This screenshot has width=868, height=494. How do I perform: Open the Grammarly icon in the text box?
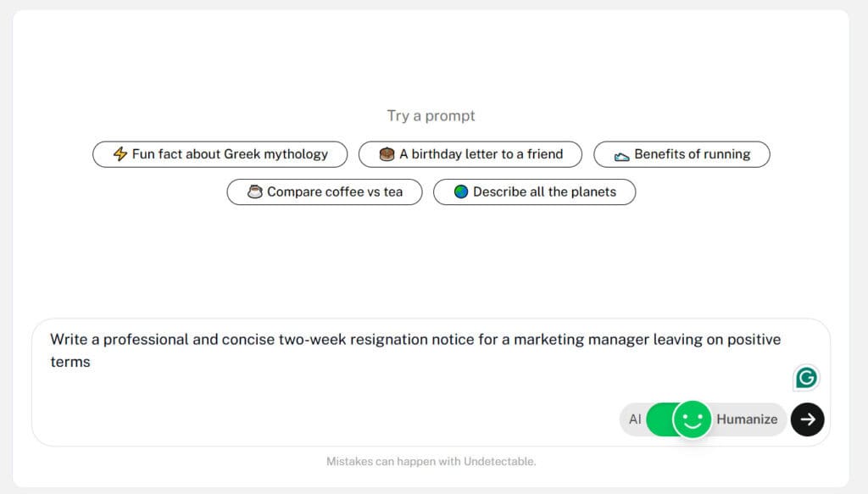coord(806,378)
